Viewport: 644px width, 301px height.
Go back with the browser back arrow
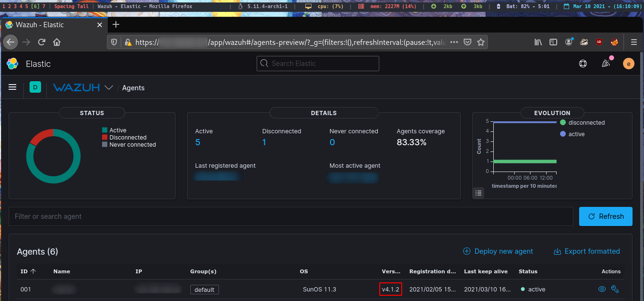pos(10,42)
